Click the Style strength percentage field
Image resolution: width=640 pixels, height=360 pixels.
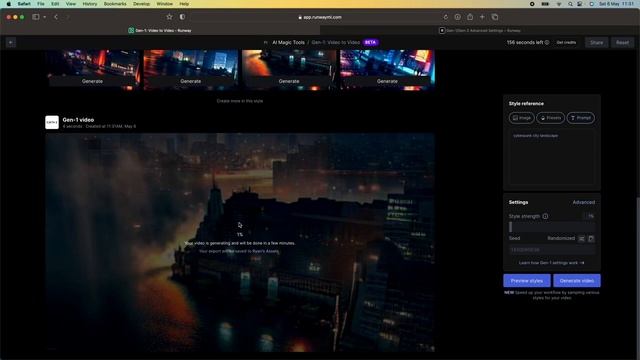click(589, 216)
